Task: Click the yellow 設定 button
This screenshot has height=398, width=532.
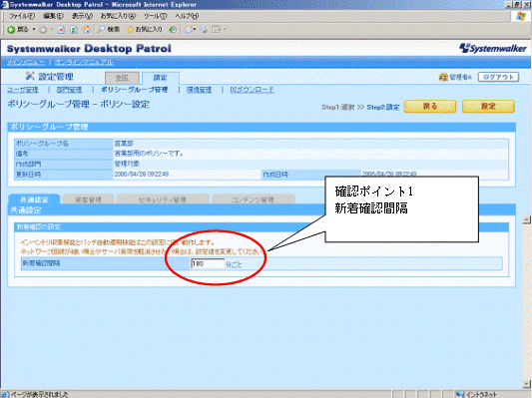Action: (x=488, y=106)
